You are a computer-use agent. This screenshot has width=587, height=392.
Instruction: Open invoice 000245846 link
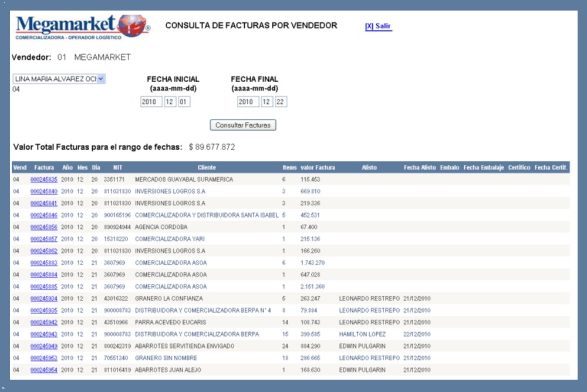coord(44,215)
